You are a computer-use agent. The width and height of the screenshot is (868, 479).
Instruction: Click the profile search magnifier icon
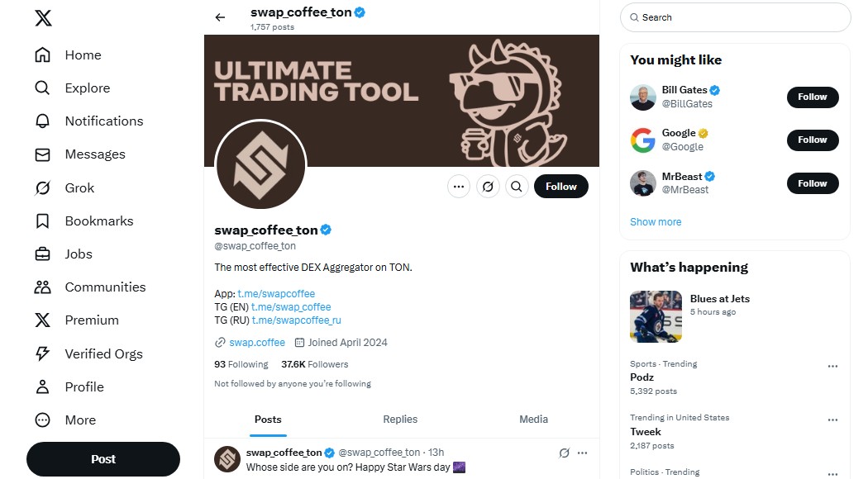517,187
